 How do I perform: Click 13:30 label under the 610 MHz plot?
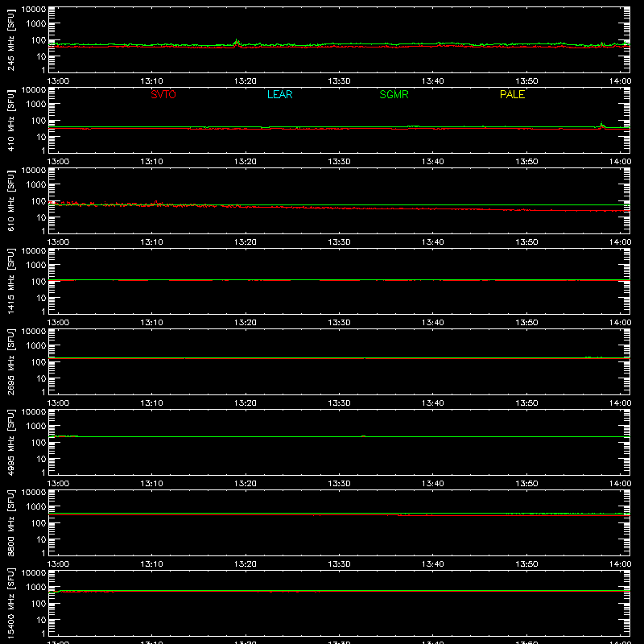[339, 242]
